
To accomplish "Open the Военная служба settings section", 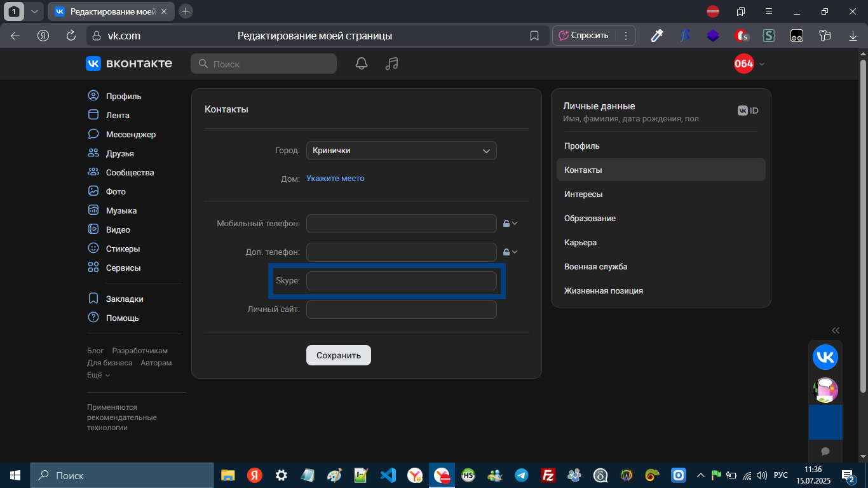I will tap(661, 267).
